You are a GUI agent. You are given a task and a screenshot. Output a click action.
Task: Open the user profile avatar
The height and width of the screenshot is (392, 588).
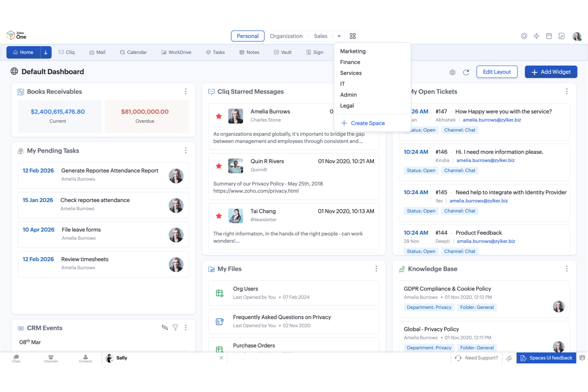click(x=577, y=36)
